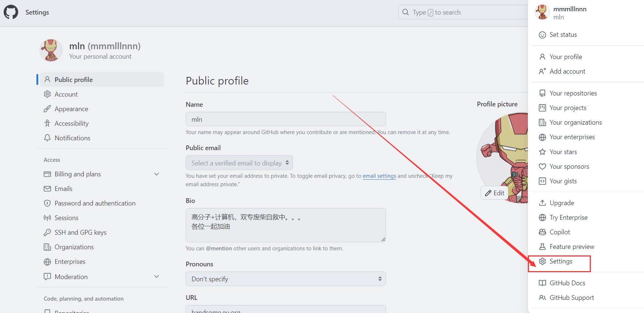
Task: Click the Set status smiley icon
Action: point(542,35)
